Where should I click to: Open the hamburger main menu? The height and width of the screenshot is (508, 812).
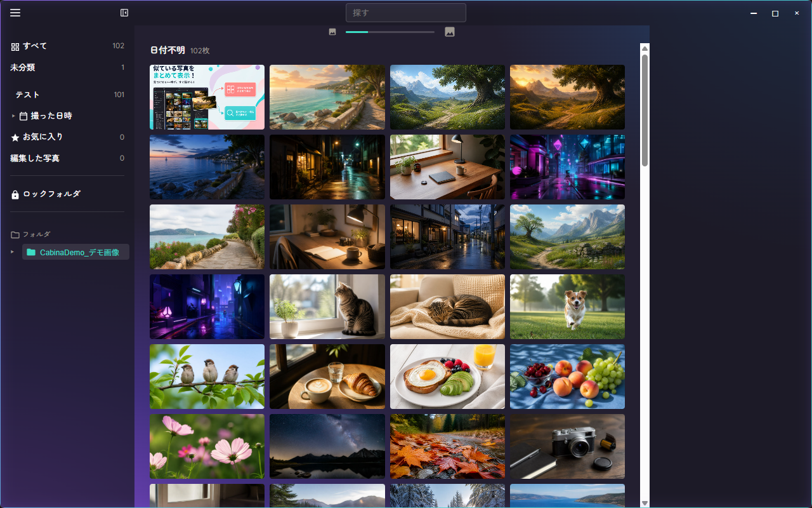tap(15, 13)
